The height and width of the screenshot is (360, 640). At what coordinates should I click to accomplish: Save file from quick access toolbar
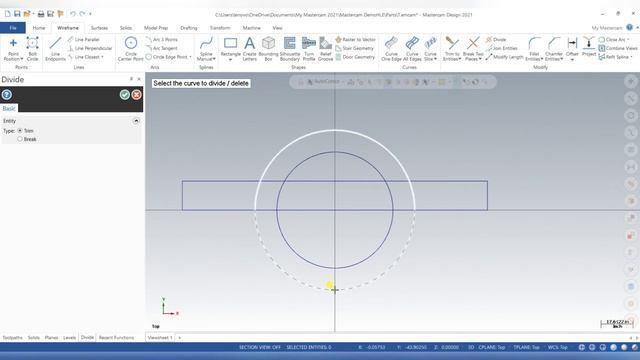click(x=17, y=14)
